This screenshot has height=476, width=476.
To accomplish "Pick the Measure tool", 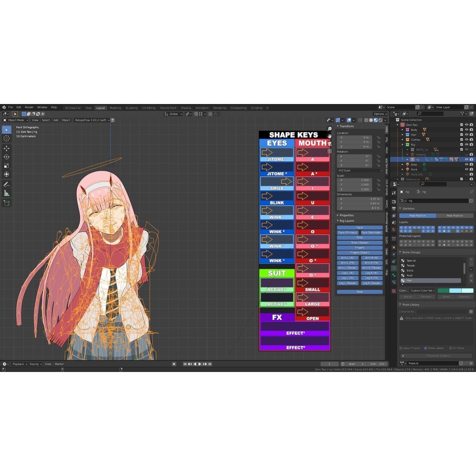I will [x=6, y=193].
